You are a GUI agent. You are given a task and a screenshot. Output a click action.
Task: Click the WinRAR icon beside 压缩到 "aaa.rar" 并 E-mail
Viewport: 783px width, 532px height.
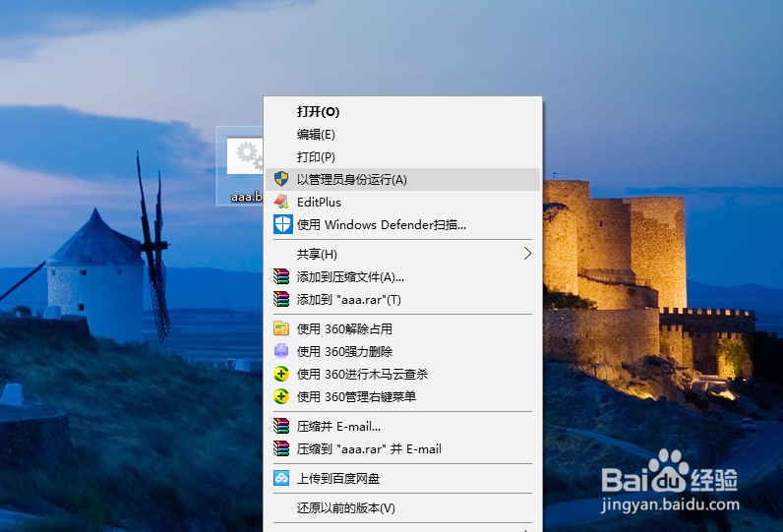point(281,448)
